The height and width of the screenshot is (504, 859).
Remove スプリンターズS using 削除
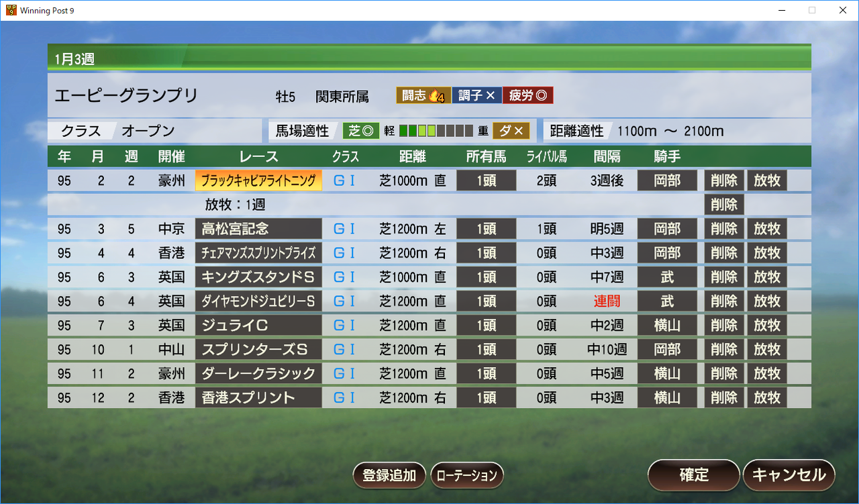coord(724,350)
